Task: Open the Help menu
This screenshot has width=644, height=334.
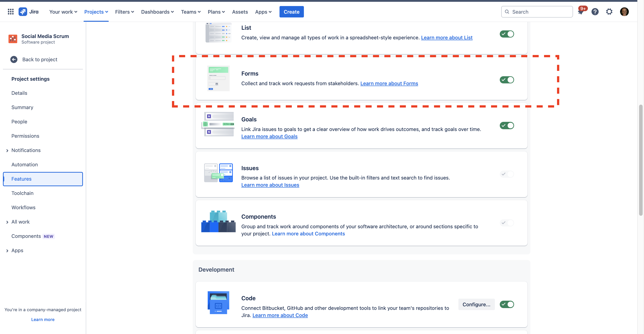Action: click(595, 11)
